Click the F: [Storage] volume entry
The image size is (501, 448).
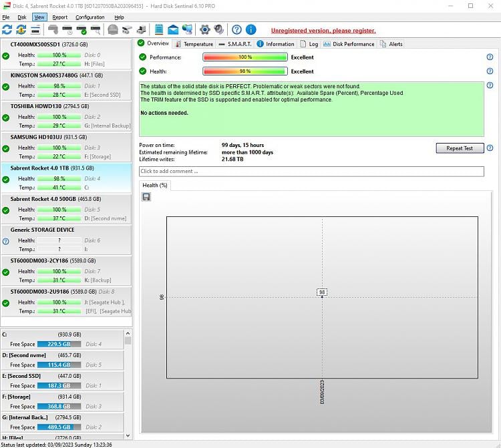(x=62, y=401)
